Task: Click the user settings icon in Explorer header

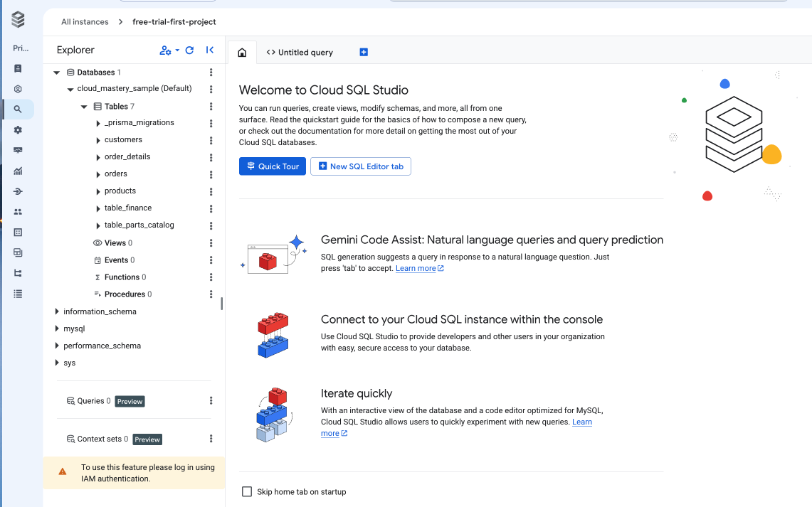Action: click(165, 50)
